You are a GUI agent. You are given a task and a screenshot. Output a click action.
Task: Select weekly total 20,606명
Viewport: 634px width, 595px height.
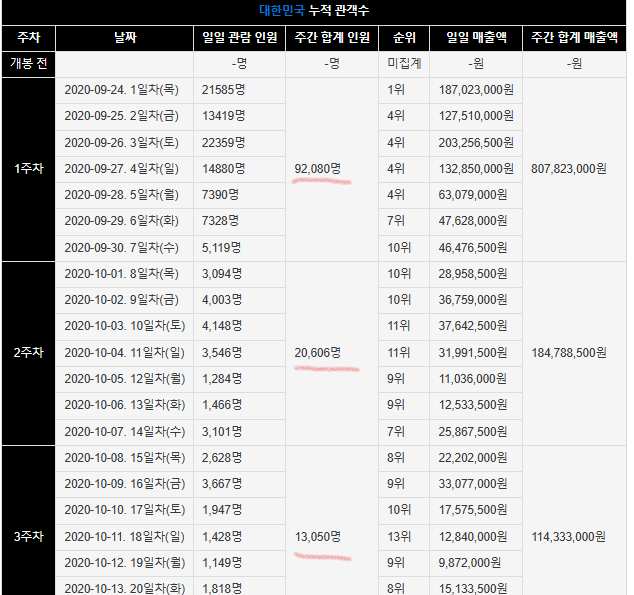pyautogui.click(x=317, y=352)
